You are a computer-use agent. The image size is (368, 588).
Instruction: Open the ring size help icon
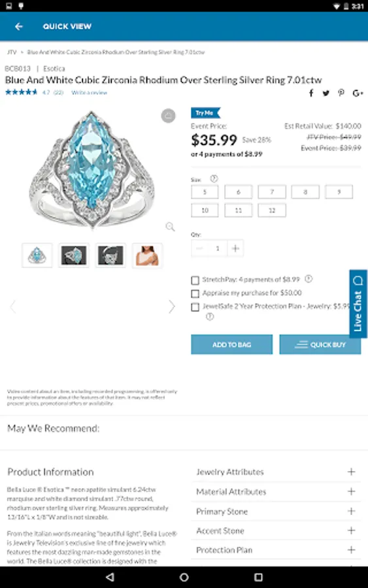tap(214, 178)
